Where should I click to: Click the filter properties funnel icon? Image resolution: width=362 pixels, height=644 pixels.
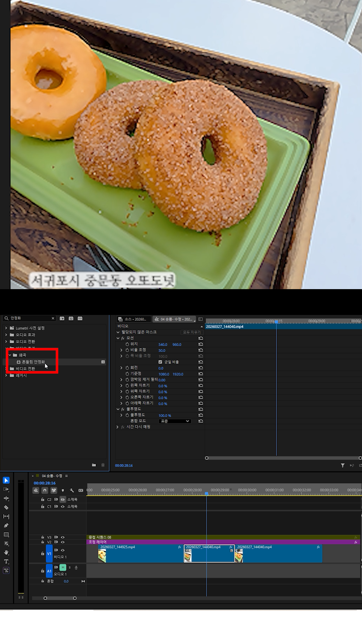[343, 465]
